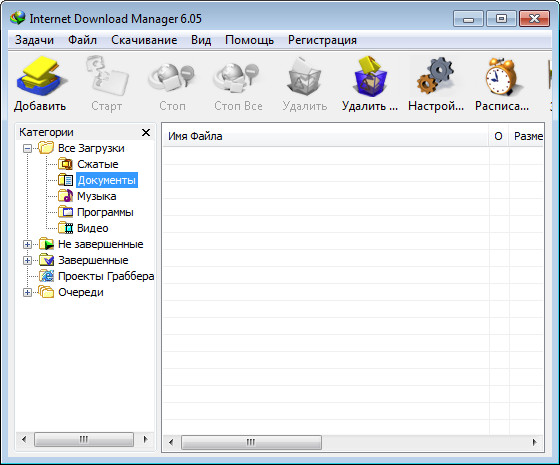Open the Задачи menu
This screenshot has height=465, width=560.
[34, 40]
